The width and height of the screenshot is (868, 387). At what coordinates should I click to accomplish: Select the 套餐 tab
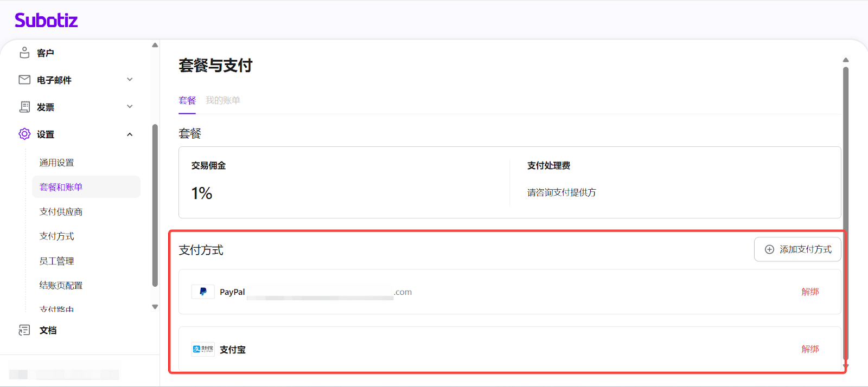click(x=187, y=100)
